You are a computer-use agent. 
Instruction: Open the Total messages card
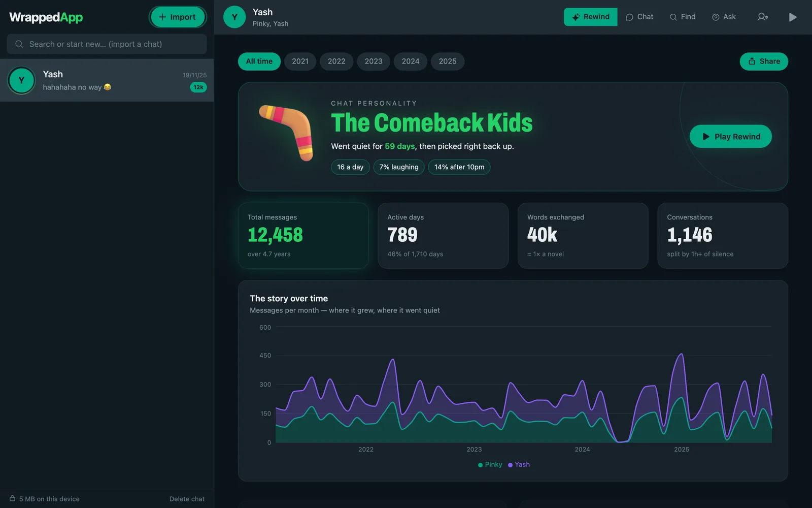[303, 236]
